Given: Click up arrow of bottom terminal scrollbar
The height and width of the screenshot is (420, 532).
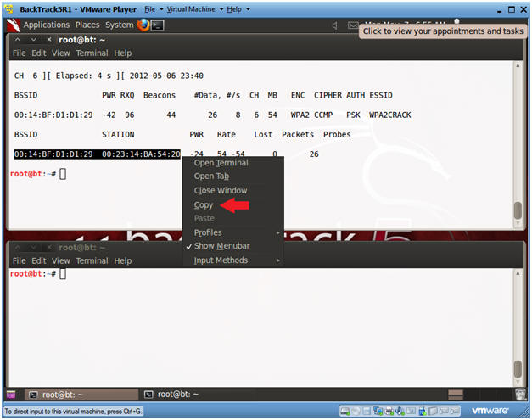Looking at the screenshot, I should (x=518, y=273).
